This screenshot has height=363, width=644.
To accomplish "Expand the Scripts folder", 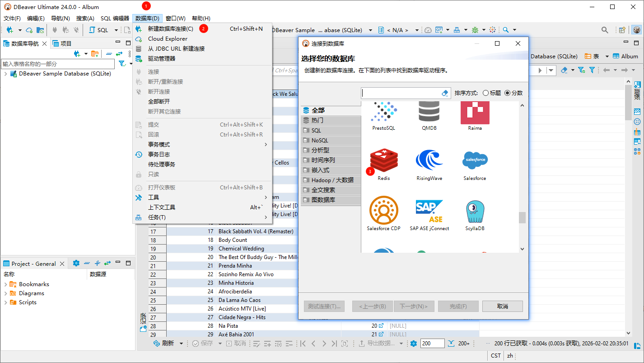I will [x=5, y=302].
